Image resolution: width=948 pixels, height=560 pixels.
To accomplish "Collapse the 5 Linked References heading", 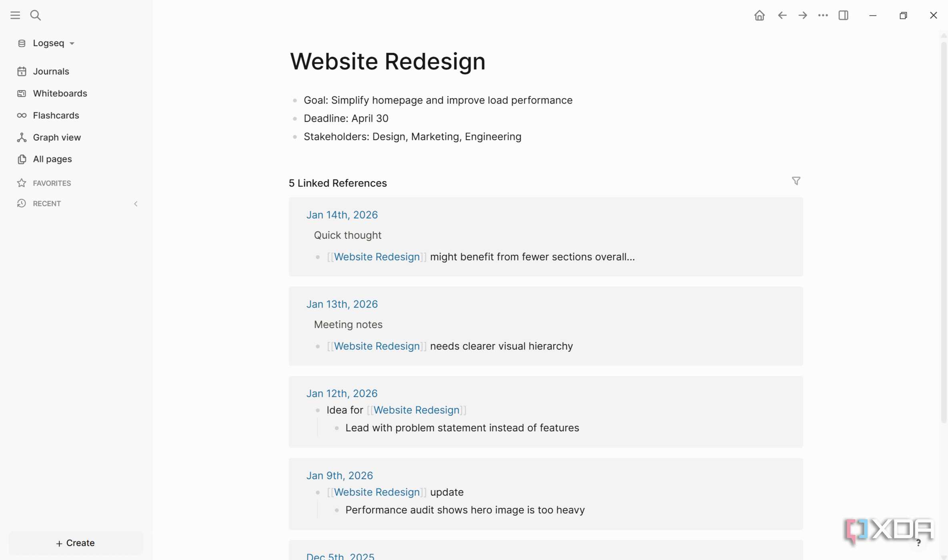I will pyautogui.click(x=337, y=183).
